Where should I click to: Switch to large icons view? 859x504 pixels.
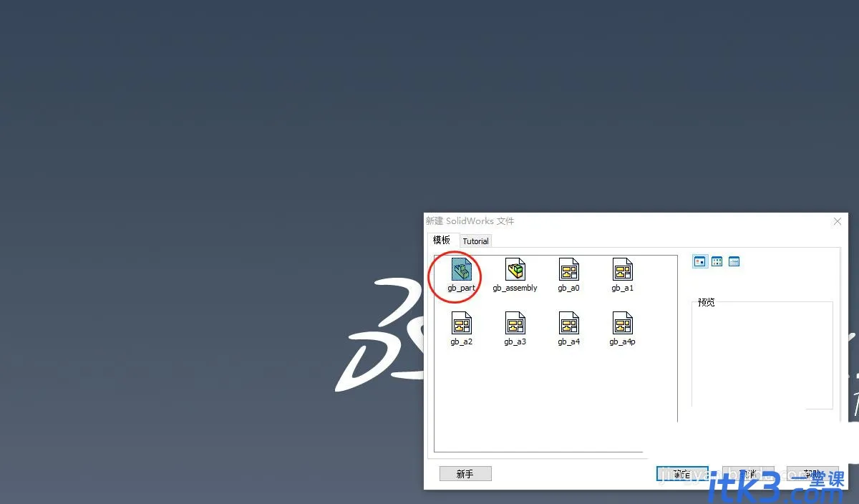point(700,261)
